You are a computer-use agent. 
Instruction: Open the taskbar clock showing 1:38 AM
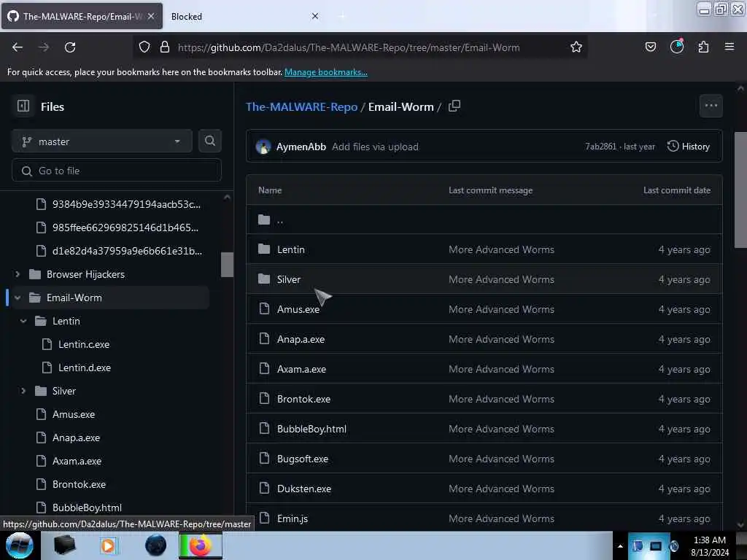709,545
